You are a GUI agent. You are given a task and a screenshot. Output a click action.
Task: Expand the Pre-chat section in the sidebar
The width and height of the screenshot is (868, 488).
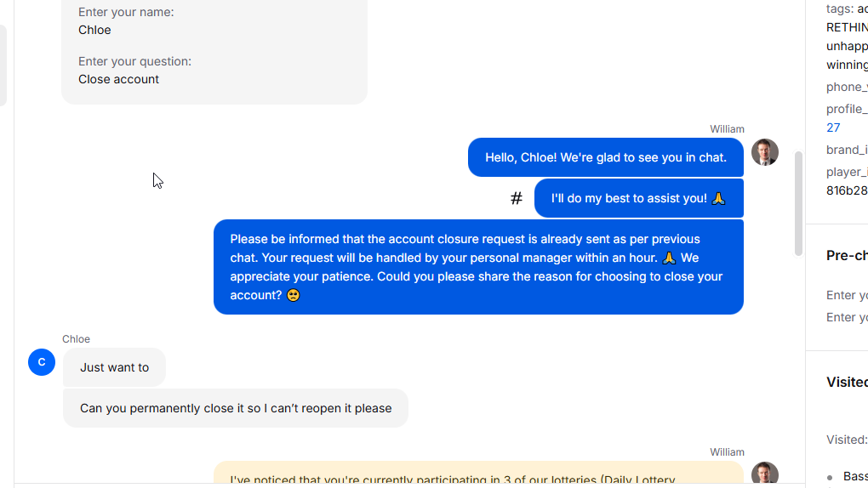847,256
